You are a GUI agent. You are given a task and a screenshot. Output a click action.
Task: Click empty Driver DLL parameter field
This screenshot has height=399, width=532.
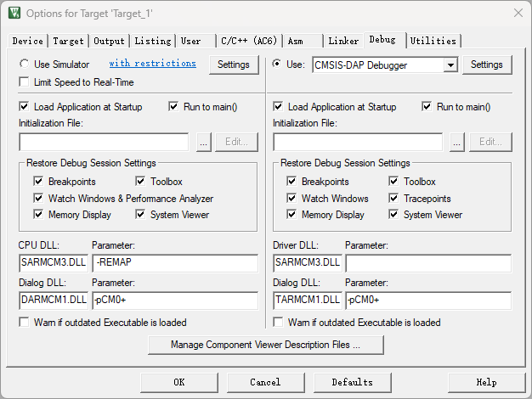click(x=428, y=263)
